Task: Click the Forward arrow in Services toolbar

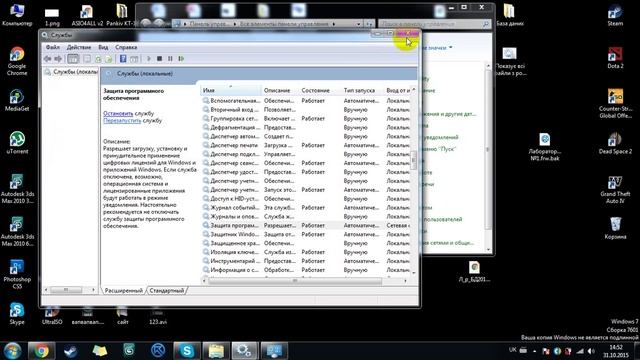Action: click(58, 59)
